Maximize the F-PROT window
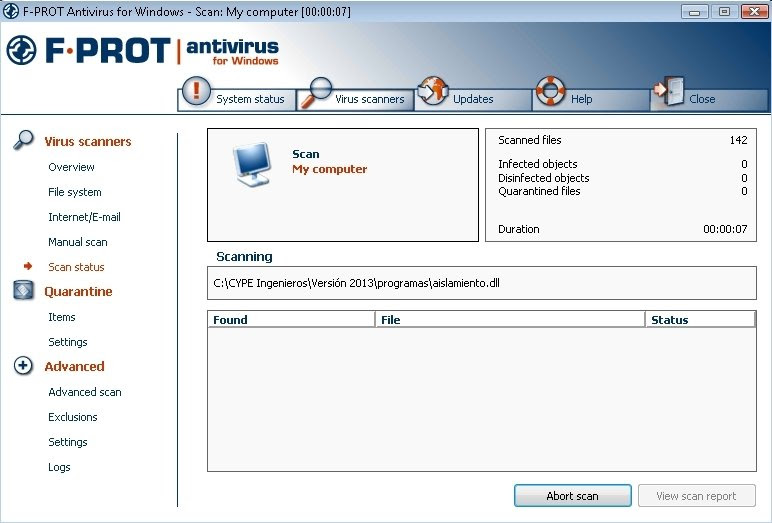 click(724, 11)
